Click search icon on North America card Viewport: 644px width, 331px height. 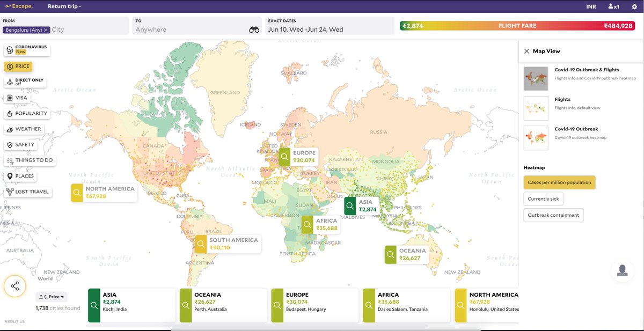tap(462, 305)
